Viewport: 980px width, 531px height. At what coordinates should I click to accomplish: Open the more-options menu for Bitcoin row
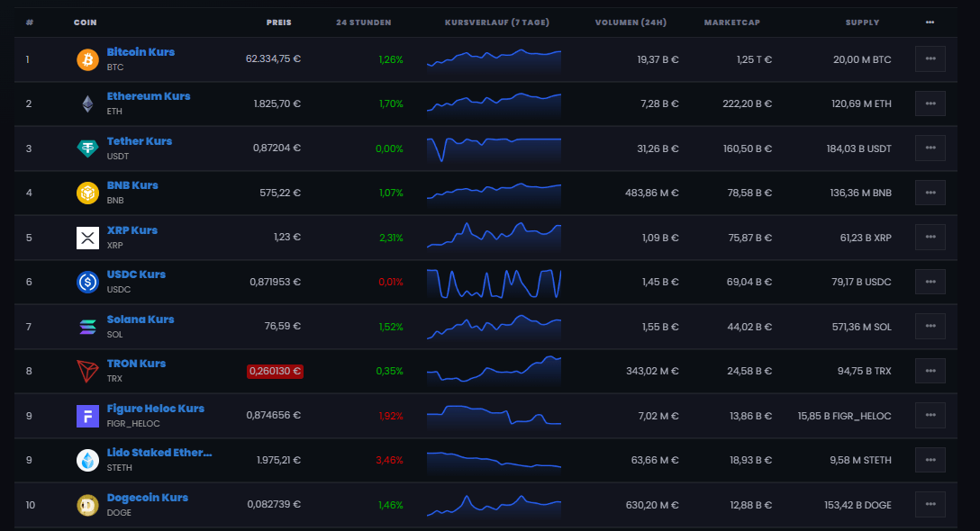[x=930, y=58]
